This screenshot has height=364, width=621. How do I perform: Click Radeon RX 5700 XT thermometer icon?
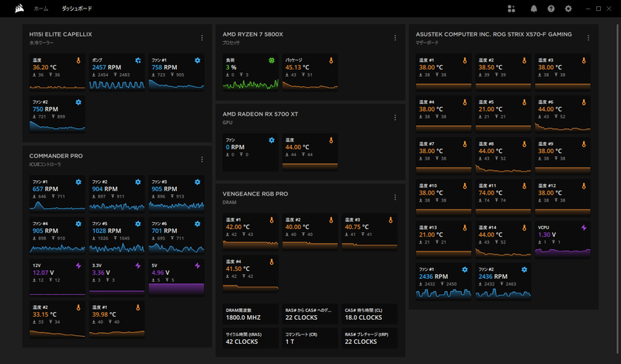331,140
